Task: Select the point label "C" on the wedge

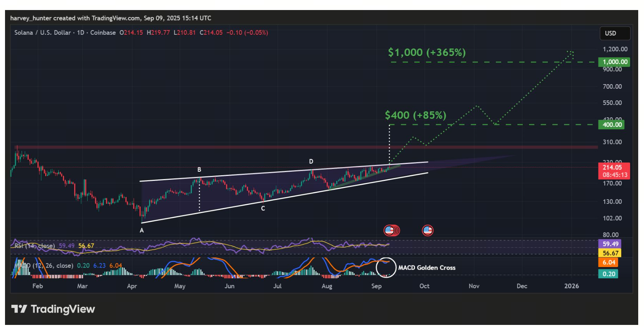Action: (263, 208)
